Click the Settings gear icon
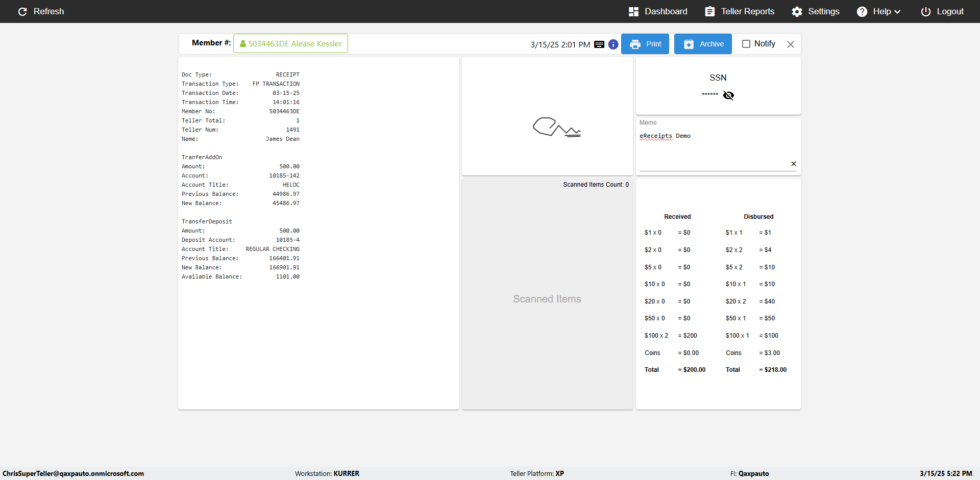 [x=797, y=11]
